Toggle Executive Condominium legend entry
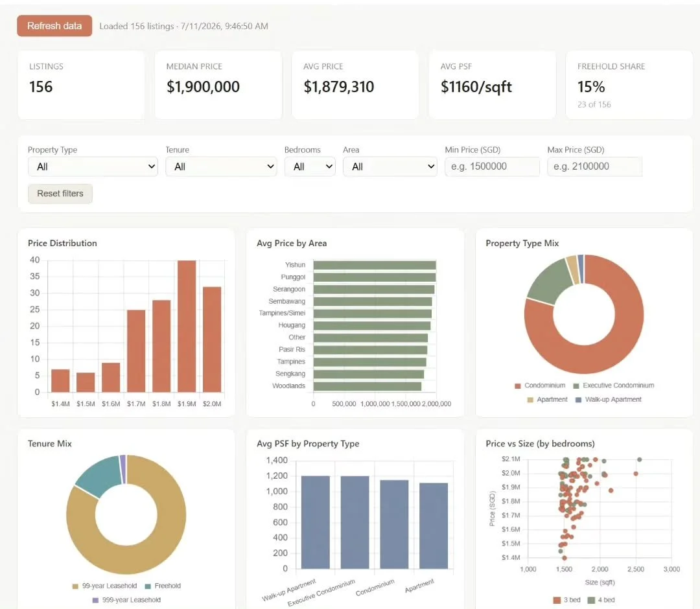 [x=613, y=385]
